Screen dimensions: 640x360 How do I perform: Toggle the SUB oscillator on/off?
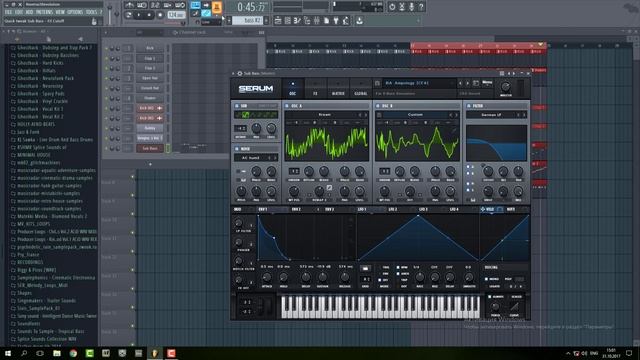pos(237,106)
